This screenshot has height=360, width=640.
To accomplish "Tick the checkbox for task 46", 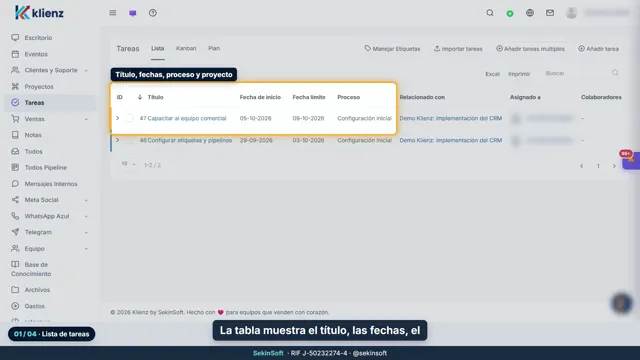I will point(129,140).
